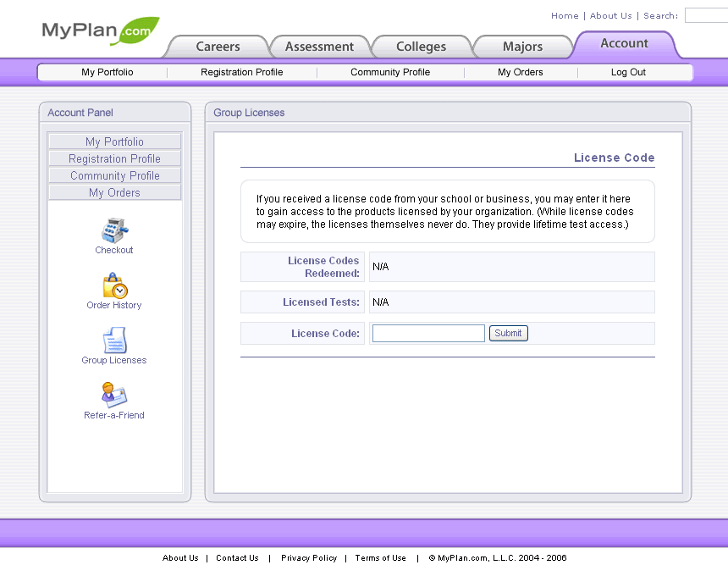The width and height of the screenshot is (728, 576).
Task: Click the Order History shopping bag icon
Action: coord(114,285)
